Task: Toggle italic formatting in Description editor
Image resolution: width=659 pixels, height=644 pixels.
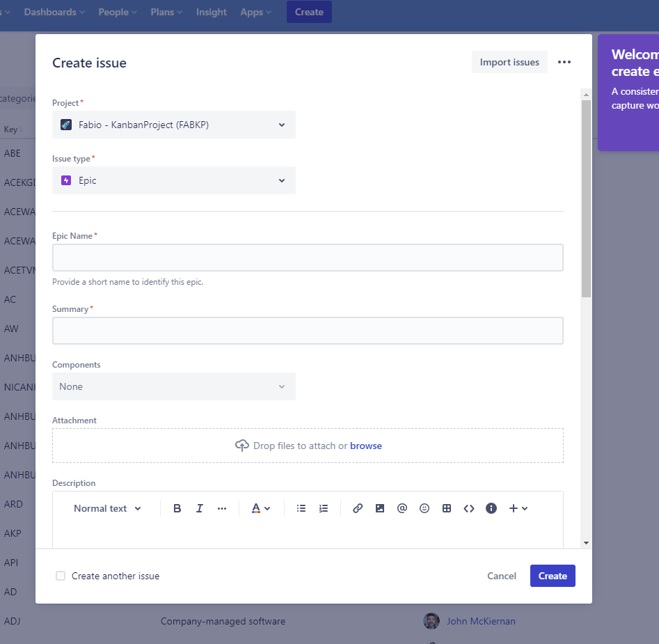Action: click(x=199, y=508)
